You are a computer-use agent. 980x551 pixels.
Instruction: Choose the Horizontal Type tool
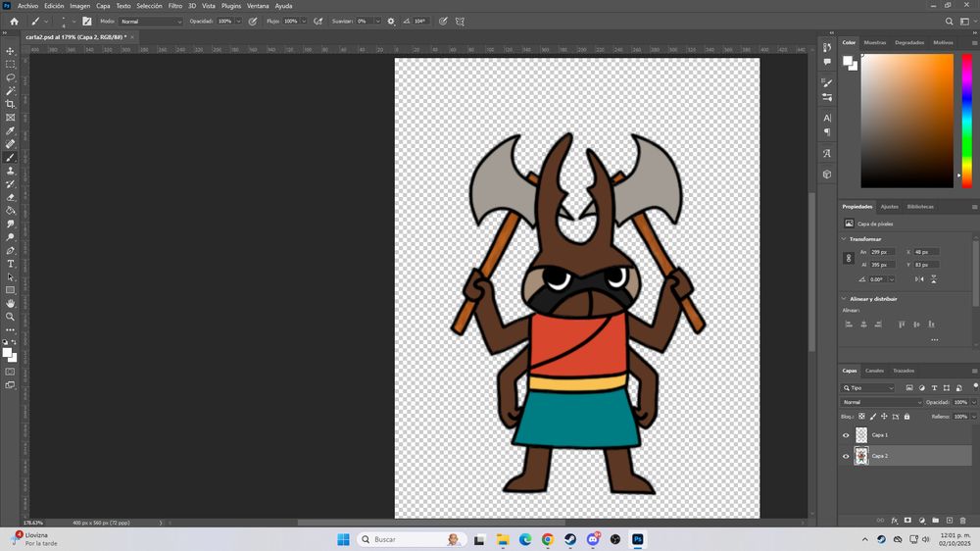click(x=11, y=264)
